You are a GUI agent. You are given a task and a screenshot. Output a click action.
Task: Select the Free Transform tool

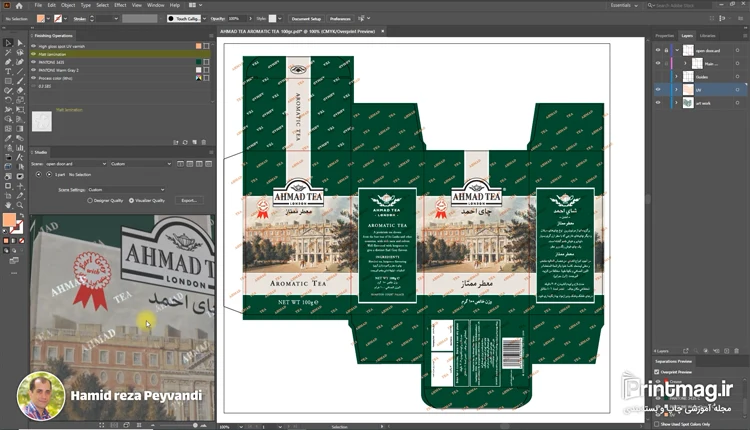(20, 110)
